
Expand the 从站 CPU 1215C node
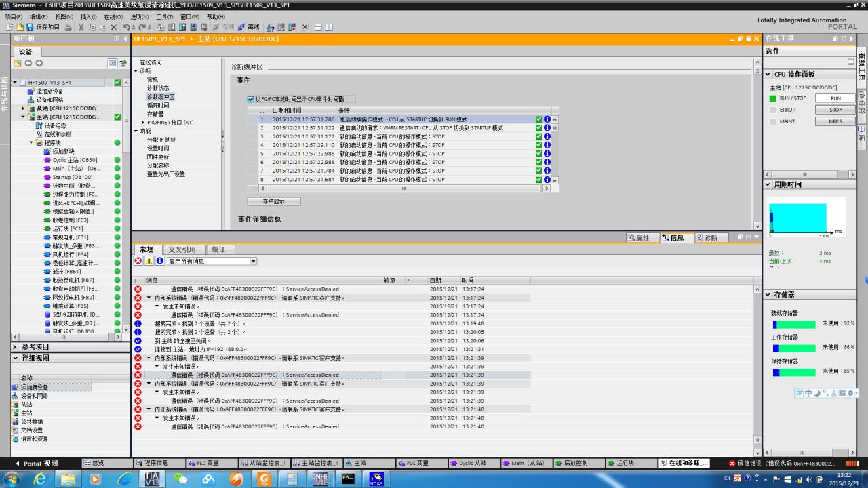tap(24, 108)
